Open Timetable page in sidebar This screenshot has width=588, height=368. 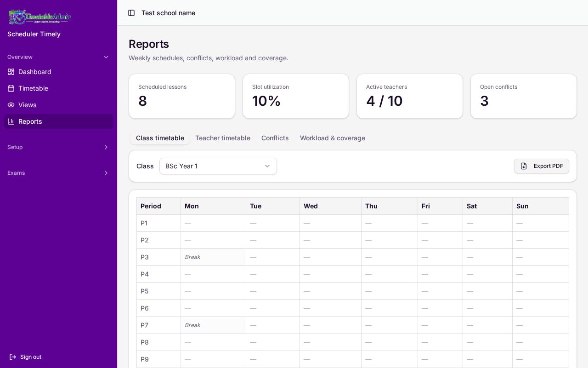[58, 88]
